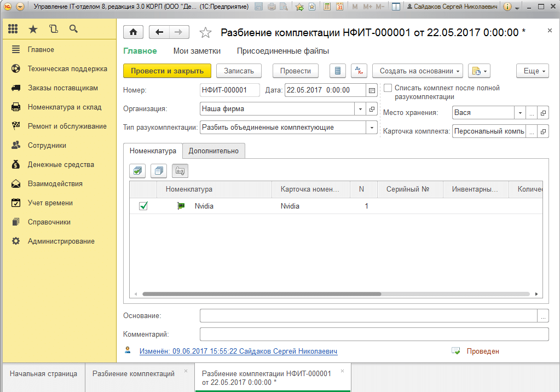Click the Провести button

pos(296,71)
